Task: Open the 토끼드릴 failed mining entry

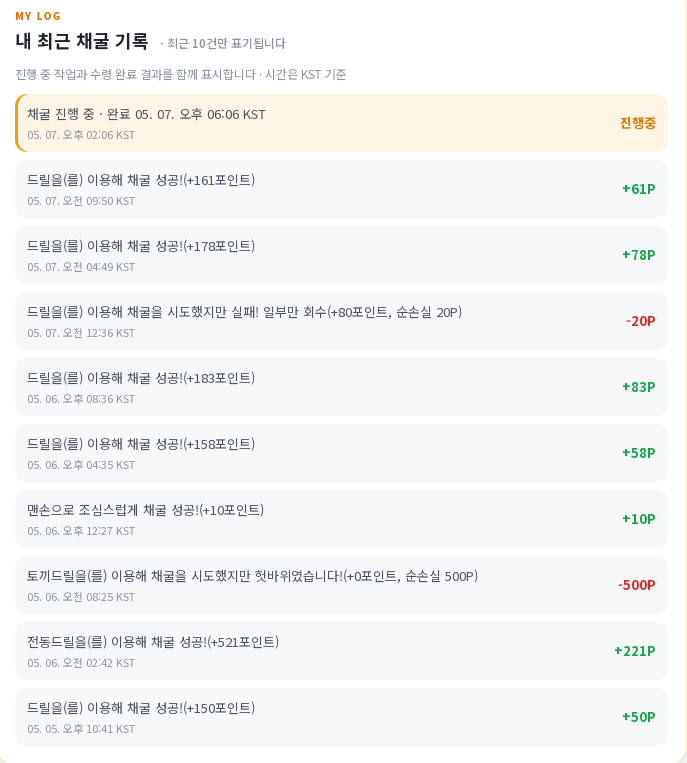Action: click(341, 585)
